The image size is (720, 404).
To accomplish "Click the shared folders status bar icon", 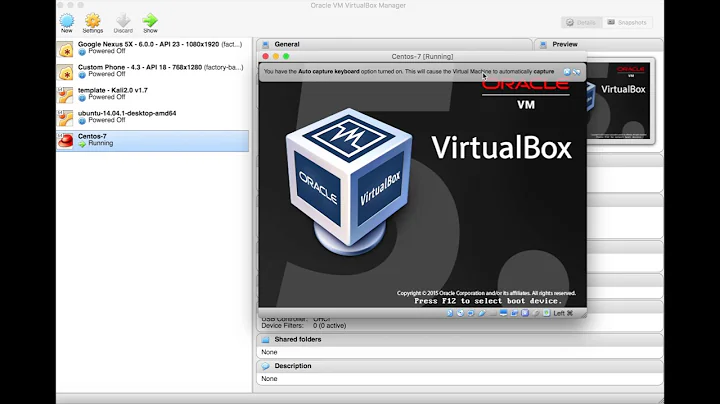I will tap(493, 313).
